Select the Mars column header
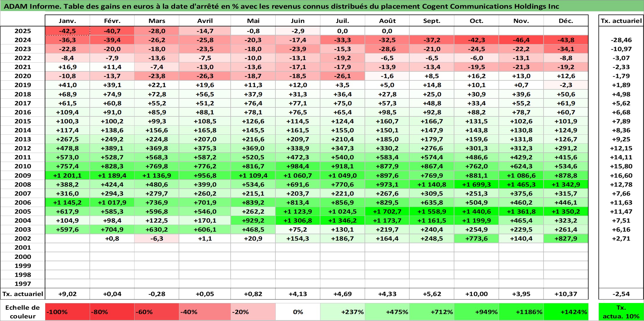The height and width of the screenshot is (321, 644). click(x=157, y=21)
